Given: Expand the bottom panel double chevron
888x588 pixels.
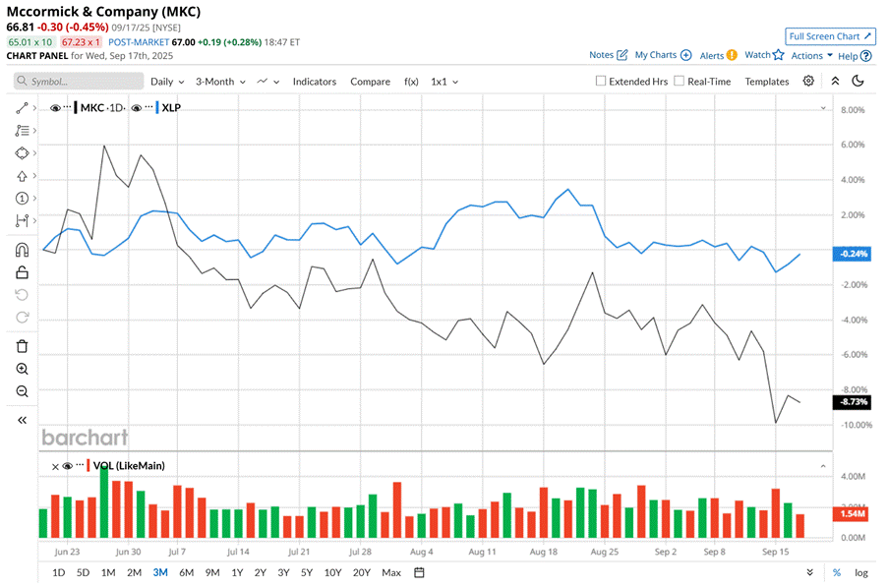Looking at the screenshot, I should tap(810, 572).
